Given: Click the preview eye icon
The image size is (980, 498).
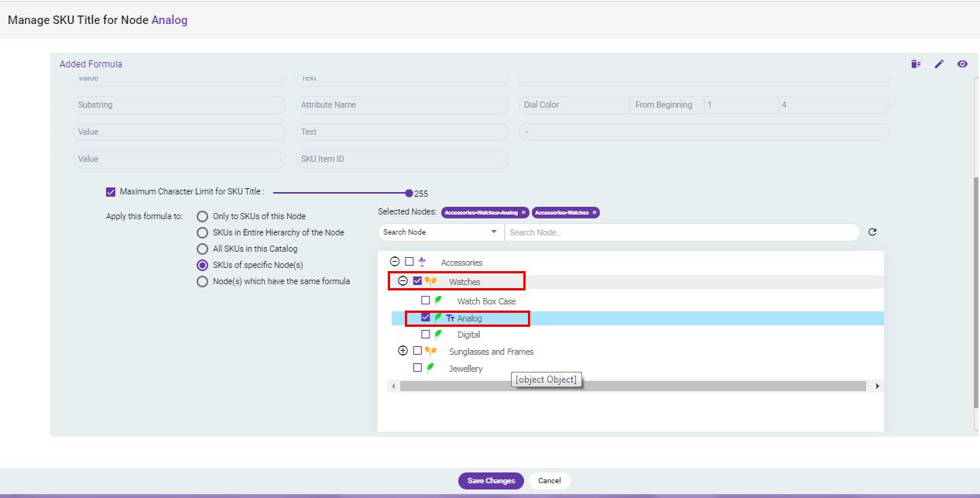Looking at the screenshot, I should [x=962, y=64].
